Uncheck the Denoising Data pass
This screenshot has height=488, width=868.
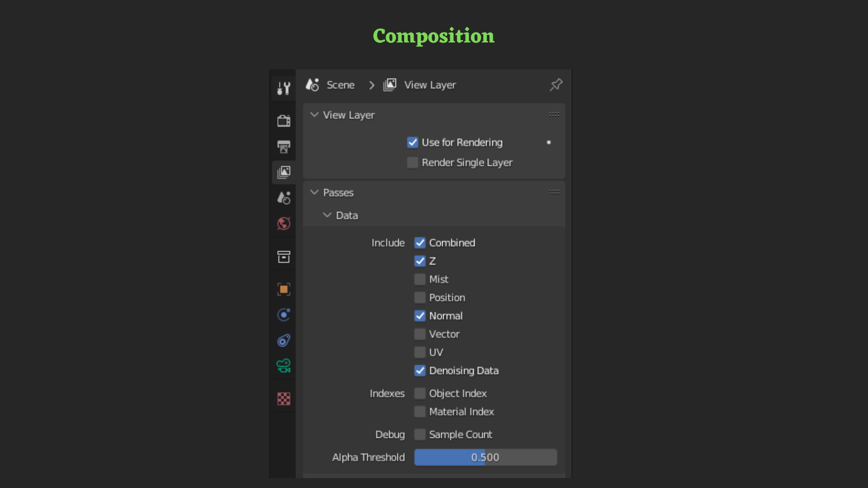[x=420, y=371]
